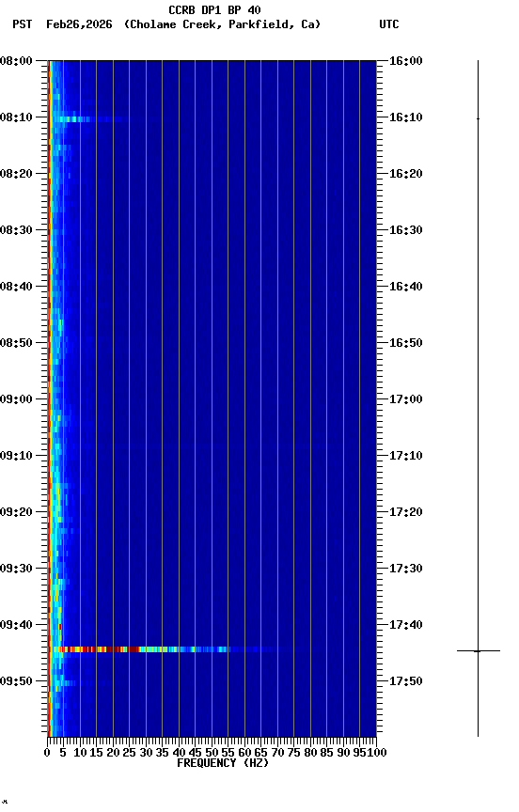519x812 pixels.
Task: Click the 16:00 UTC time label
Action: 406,61
